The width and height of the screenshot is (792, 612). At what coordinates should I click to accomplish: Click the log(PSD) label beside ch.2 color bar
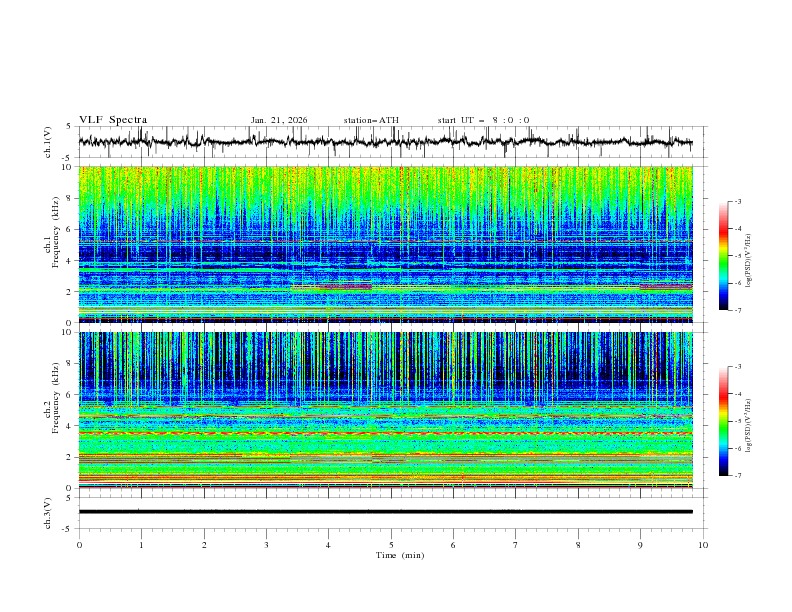pyautogui.click(x=749, y=425)
